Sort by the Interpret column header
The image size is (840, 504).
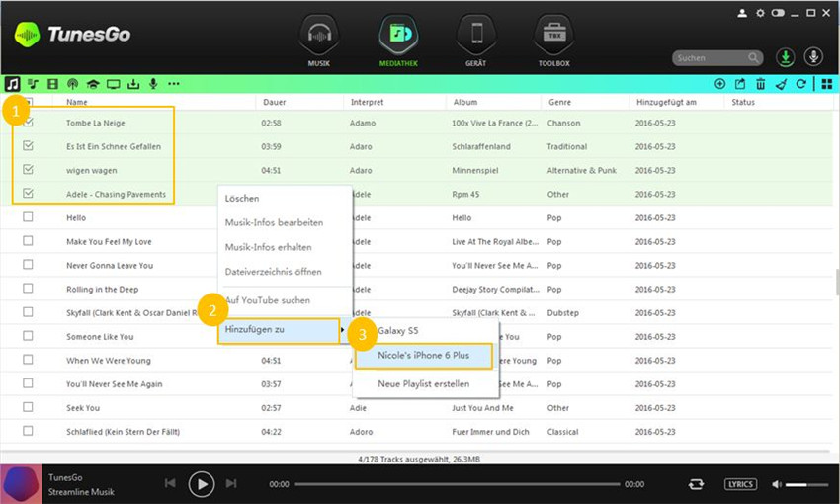pyautogui.click(x=367, y=102)
